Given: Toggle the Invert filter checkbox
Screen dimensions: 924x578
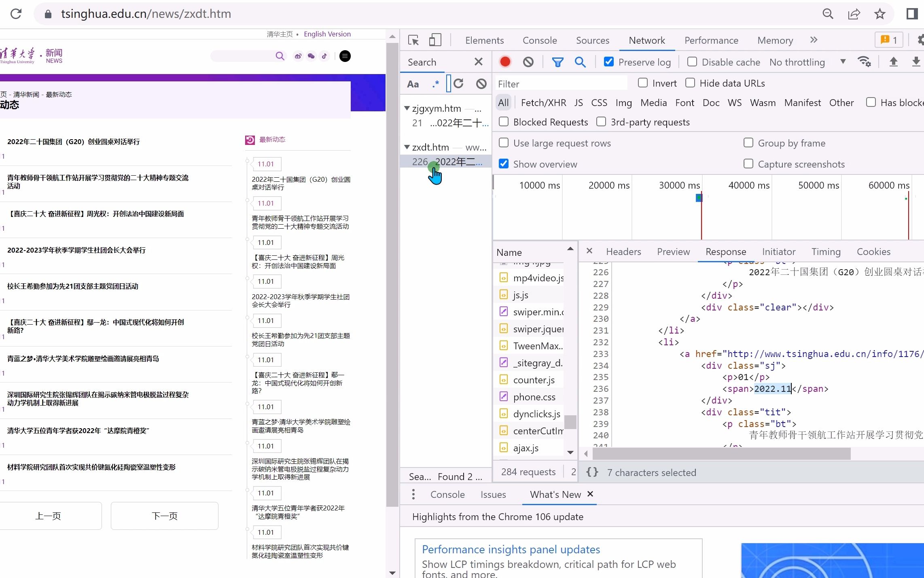Looking at the screenshot, I should (x=642, y=83).
